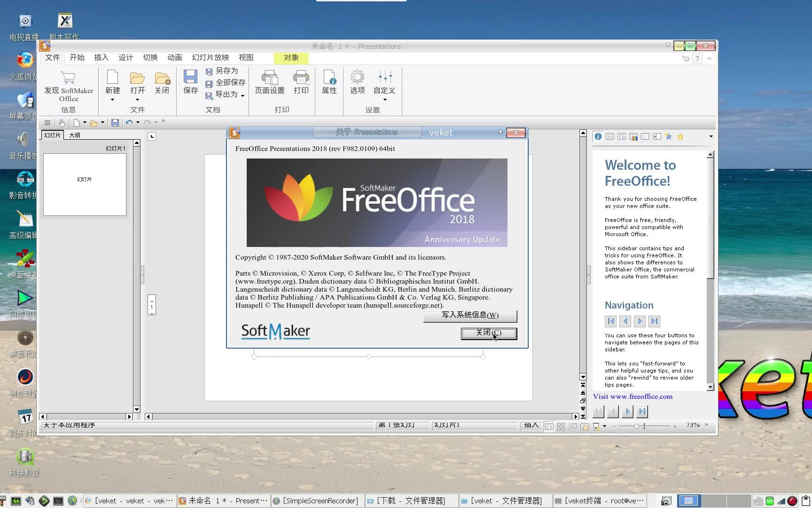Switch to slide sorter view in status bar
This screenshot has height=508, width=812.
(x=561, y=427)
